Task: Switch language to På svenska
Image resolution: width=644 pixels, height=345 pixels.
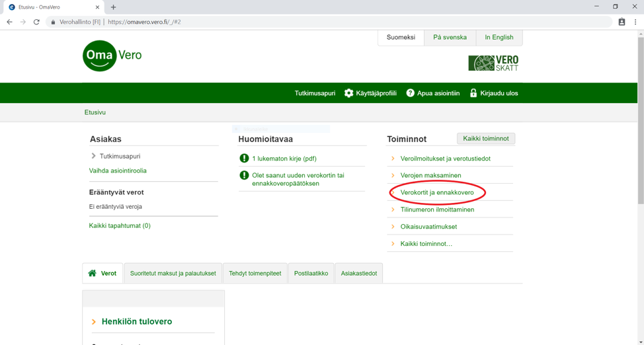Action: pos(450,38)
